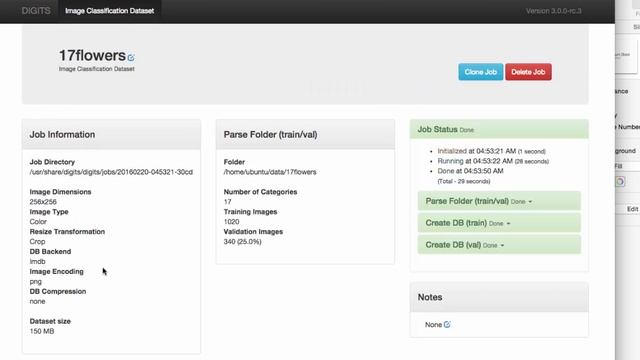Click the folder path /home/ubuntu/data/17flowers
Image resolution: width=640 pixels, height=360 pixels.
[270, 172]
